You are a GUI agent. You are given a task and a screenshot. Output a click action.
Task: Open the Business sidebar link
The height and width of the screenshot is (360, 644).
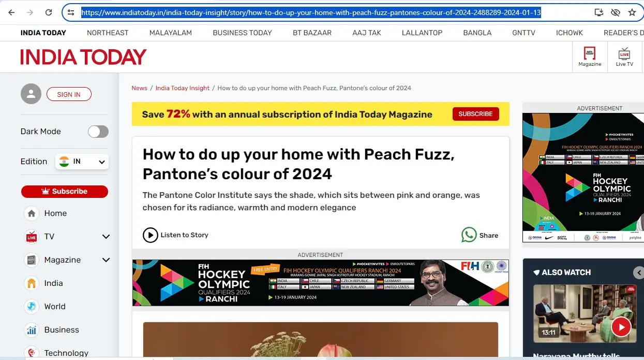pyautogui.click(x=62, y=330)
